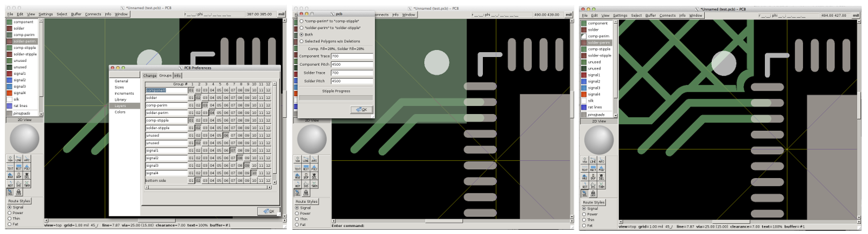The image size is (868, 234).
Task: Select "comp-perim" to "comp-stipple" option
Action: pyautogui.click(x=329, y=21)
